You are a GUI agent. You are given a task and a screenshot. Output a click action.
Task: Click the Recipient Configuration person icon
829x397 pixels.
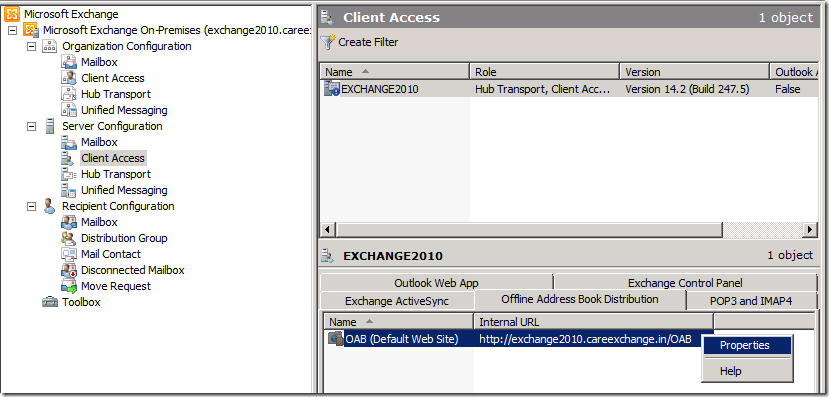point(50,206)
